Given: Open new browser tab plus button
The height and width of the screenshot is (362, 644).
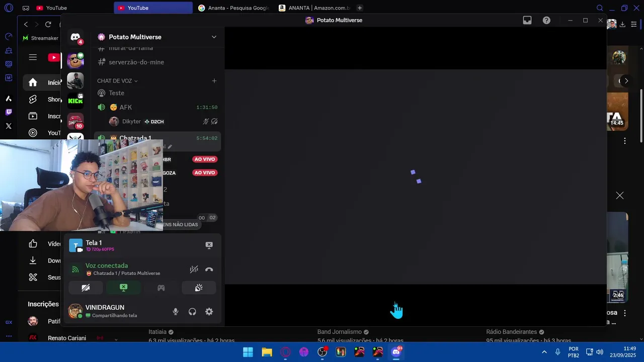Looking at the screenshot, I should [x=360, y=8].
